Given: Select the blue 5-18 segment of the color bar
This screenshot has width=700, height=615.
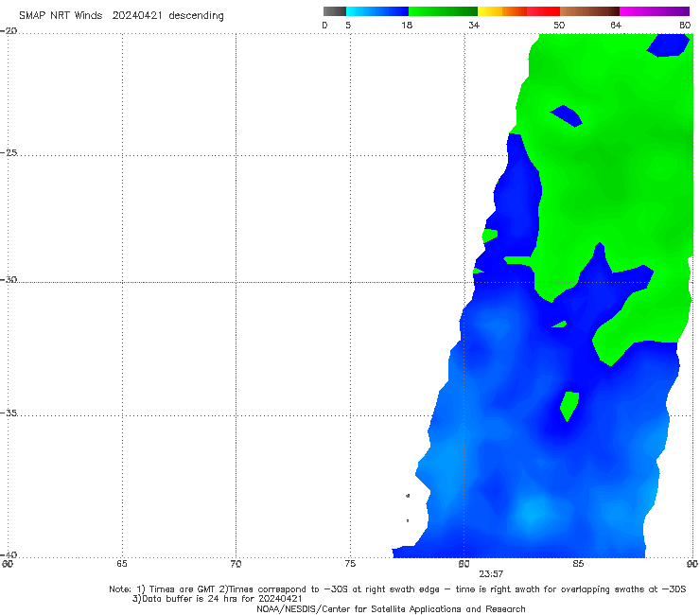Looking at the screenshot, I should click(377, 11).
